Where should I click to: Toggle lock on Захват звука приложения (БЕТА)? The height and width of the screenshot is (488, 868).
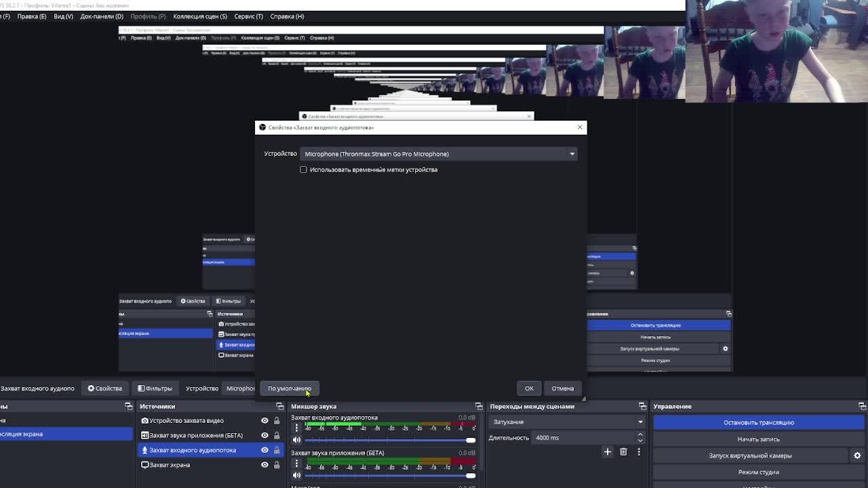[x=277, y=435]
